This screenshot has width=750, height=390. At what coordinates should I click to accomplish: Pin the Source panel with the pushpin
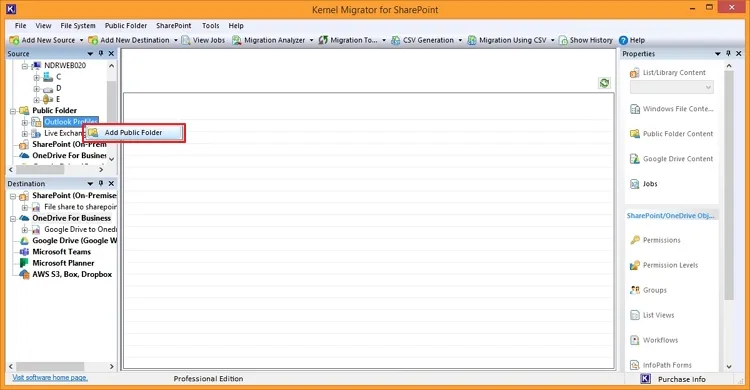coord(101,54)
